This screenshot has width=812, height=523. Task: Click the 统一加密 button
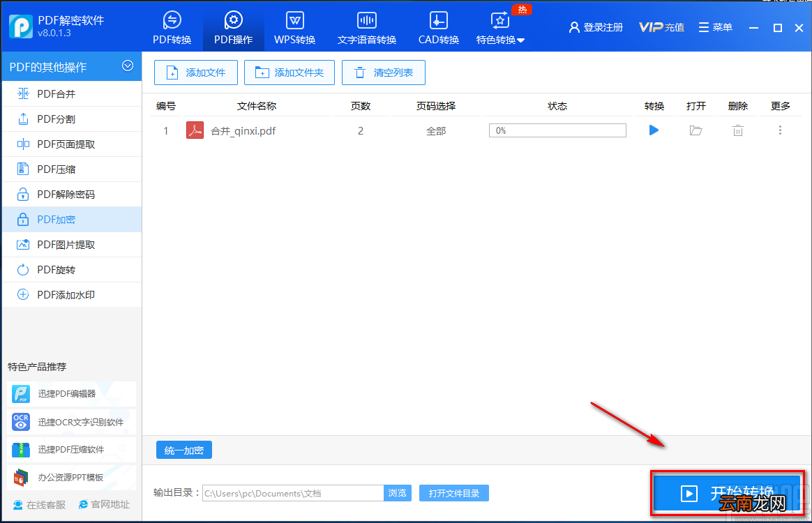184,450
